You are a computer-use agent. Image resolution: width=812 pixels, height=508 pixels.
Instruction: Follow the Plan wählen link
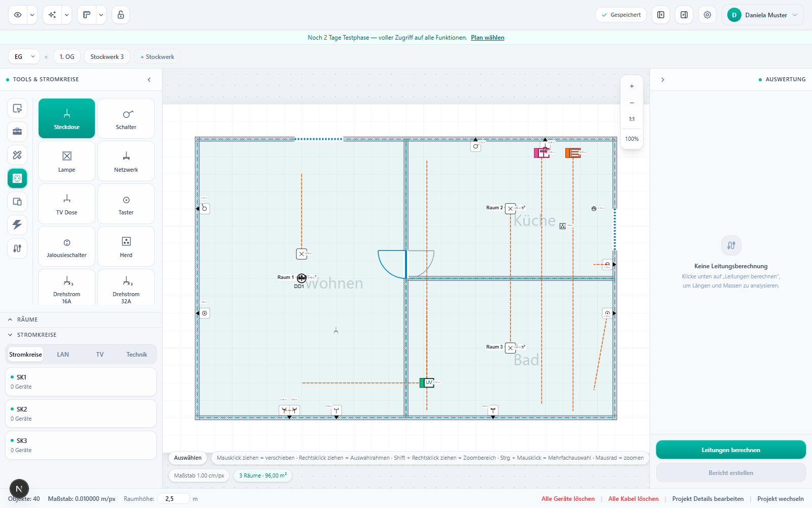coord(488,38)
